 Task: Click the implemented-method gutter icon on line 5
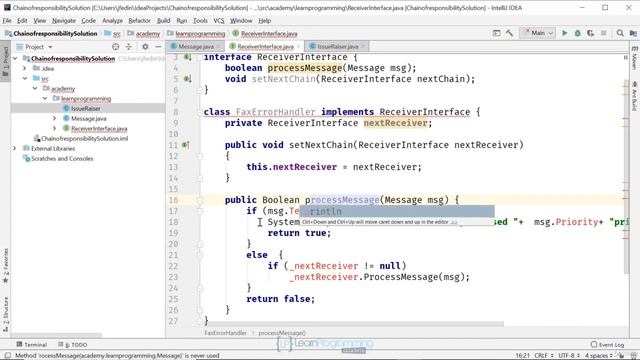click(x=187, y=79)
